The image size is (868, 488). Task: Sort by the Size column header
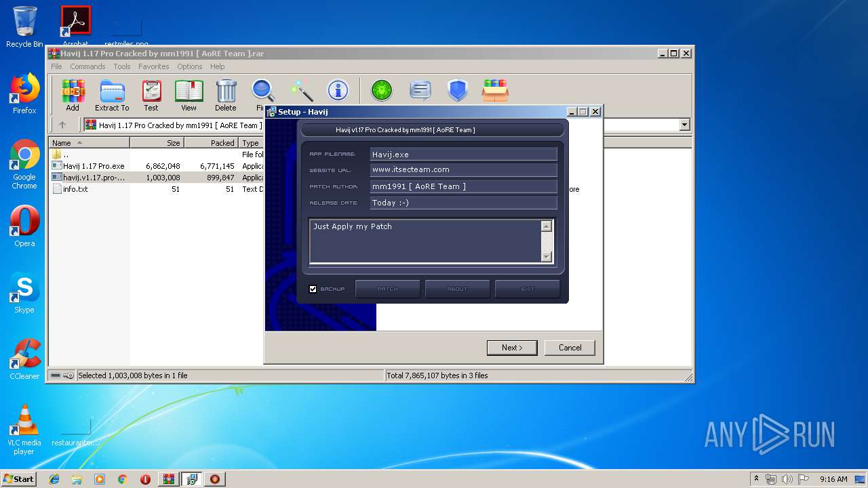pos(157,143)
